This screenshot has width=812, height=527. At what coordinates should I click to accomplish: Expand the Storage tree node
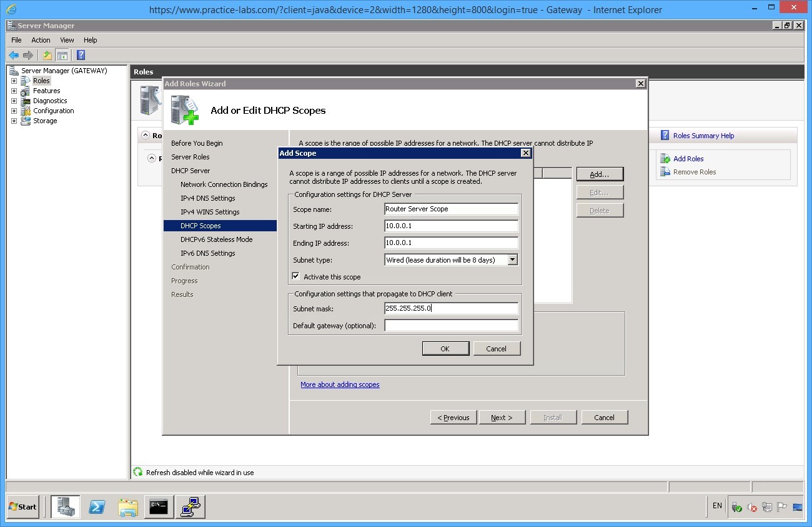pos(14,121)
